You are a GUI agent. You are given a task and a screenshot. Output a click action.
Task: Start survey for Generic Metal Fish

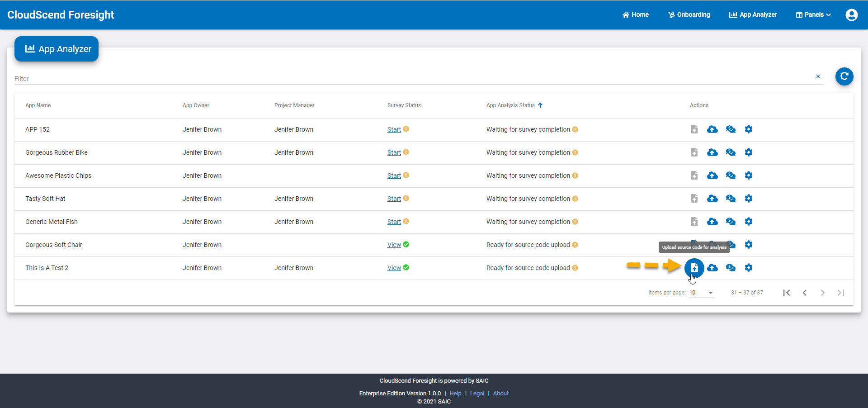tap(394, 222)
